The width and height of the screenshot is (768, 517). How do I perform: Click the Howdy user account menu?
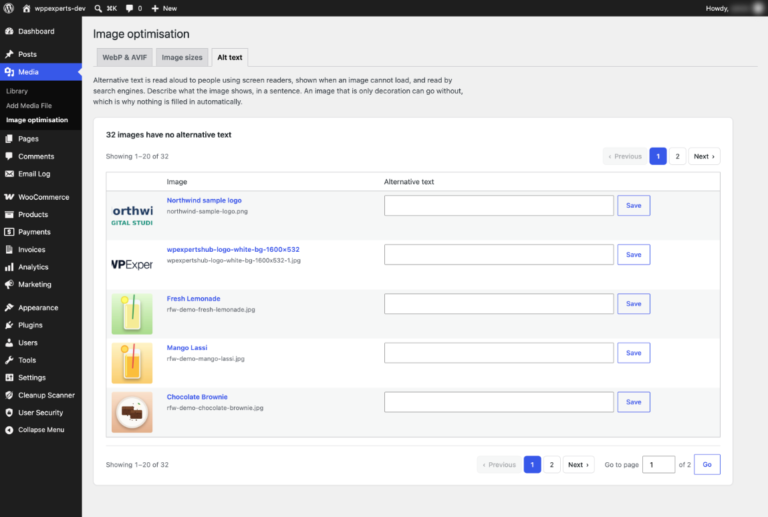point(735,8)
